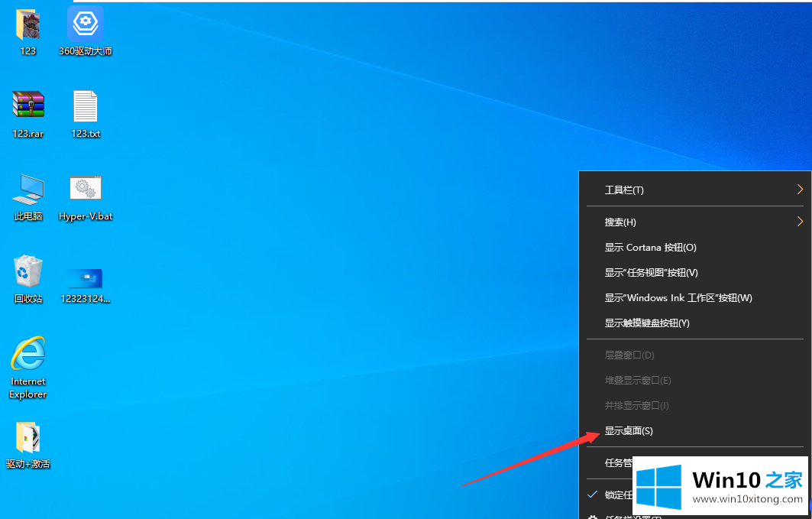The height and width of the screenshot is (519, 812).
Task: Toggle 显示触摸键盘按钮(Y) menu entry
Action: pyautogui.click(x=695, y=323)
